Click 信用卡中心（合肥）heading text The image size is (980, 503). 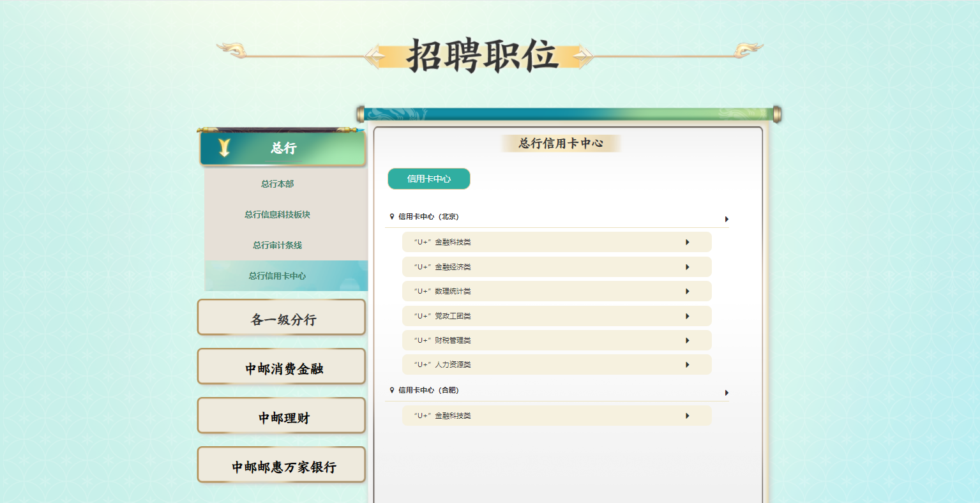coord(428,390)
